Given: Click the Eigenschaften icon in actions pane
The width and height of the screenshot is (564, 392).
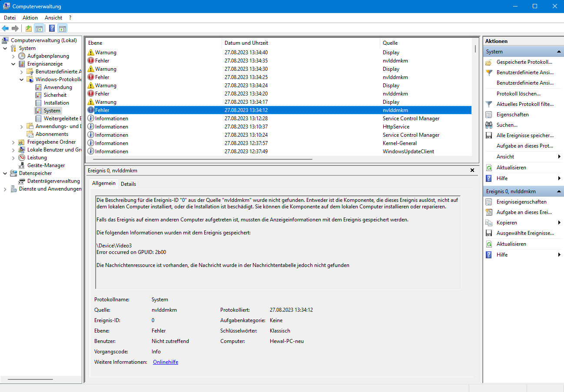Looking at the screenshot, I should tap(489, 115).
